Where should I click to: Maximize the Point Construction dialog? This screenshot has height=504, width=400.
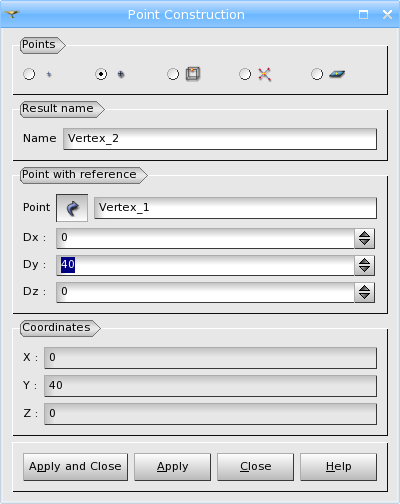[363, 14]
